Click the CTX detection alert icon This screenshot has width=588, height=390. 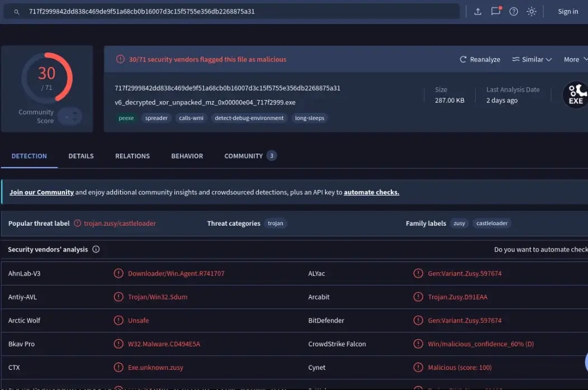pyautogui.click(x=118, y=368)
